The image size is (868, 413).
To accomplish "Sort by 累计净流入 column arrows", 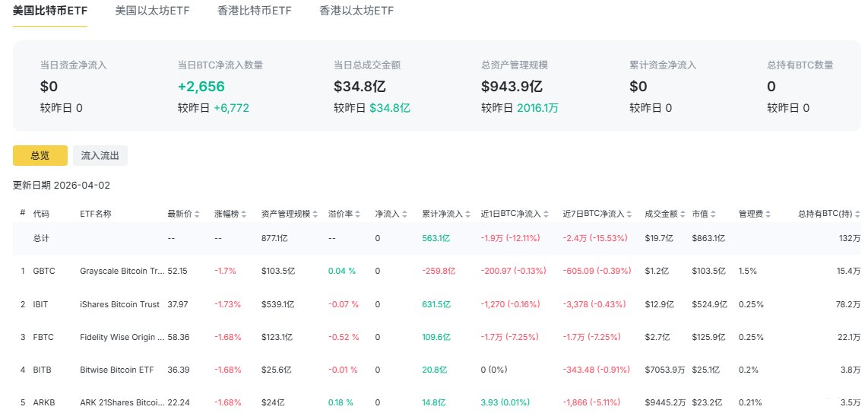I will coord(467,214).
